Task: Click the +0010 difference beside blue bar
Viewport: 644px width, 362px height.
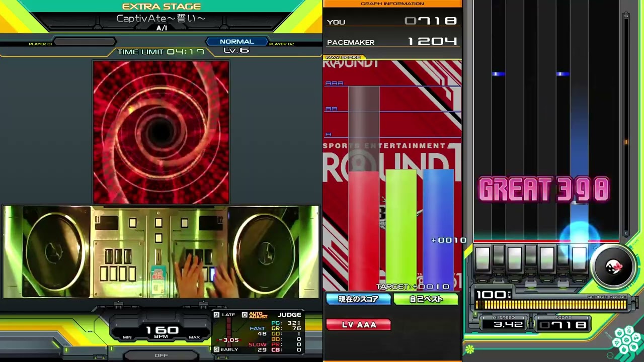Action: (x=449, y=240)
